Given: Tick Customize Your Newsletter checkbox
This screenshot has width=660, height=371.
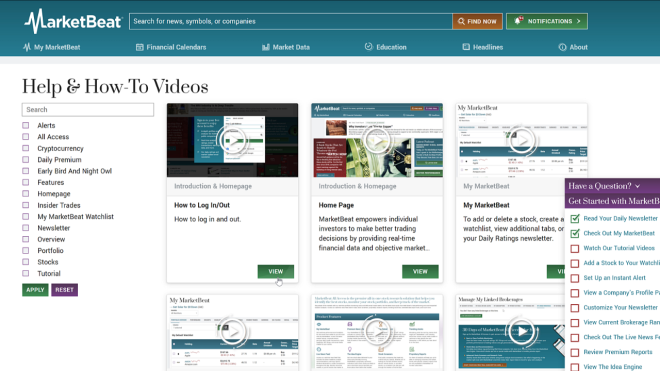Looking at the screenshot, I should [575, 308].
